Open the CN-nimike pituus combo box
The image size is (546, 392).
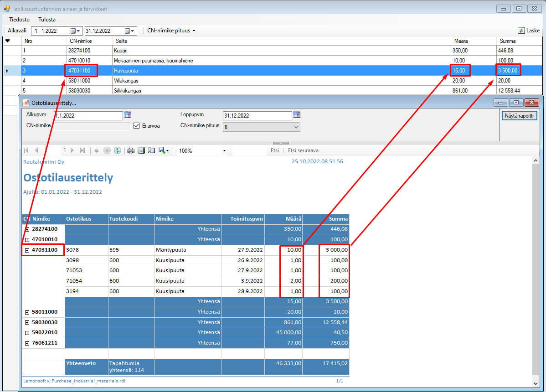point(261,127)
